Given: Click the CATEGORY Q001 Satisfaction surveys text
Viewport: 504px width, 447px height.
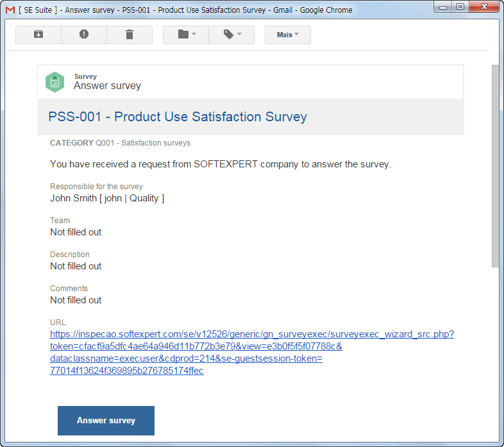Looking at the screenshot, I should coord(120,143).
